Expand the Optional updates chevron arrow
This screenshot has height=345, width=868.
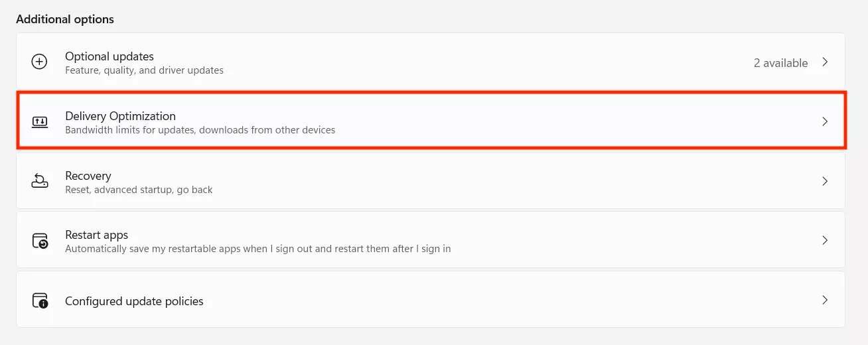pos(825,62)
